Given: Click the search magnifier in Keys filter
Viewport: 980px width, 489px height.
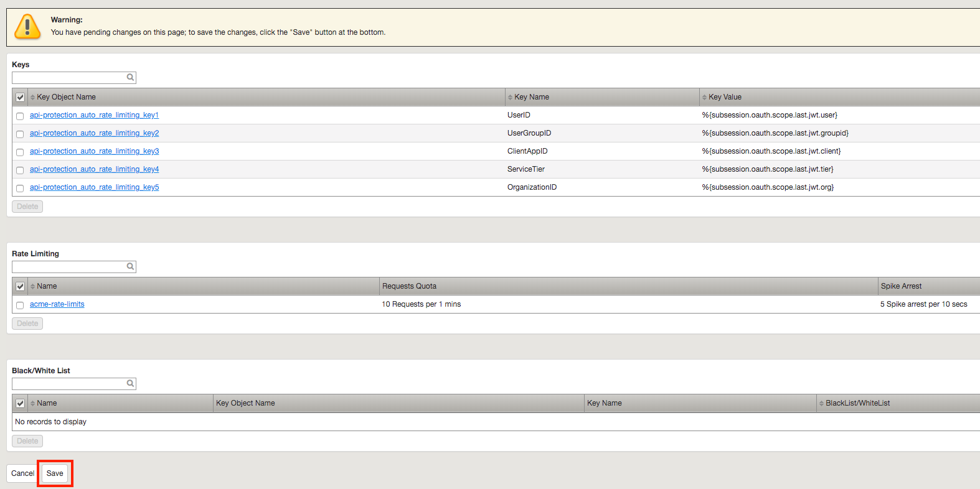Looking at the screenshot, I should 130,77.
